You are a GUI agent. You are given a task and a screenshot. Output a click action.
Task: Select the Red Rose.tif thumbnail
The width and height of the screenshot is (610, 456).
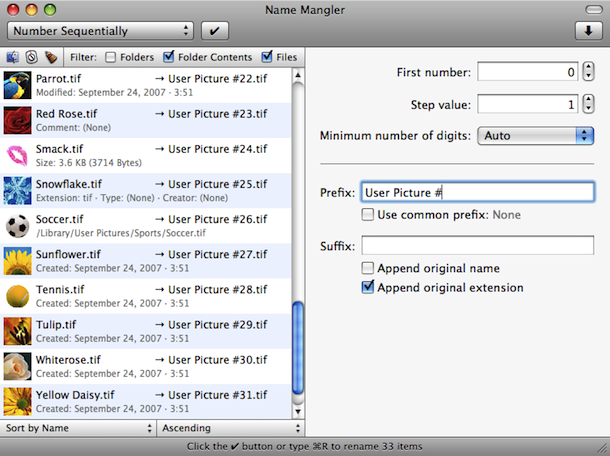click(x=18, y=120)
